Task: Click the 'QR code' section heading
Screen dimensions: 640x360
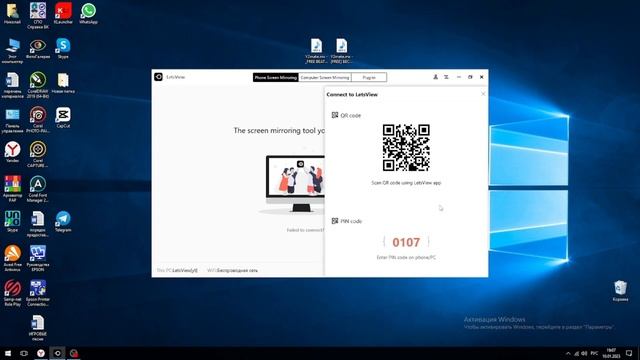Action: [x=346, y=116]
